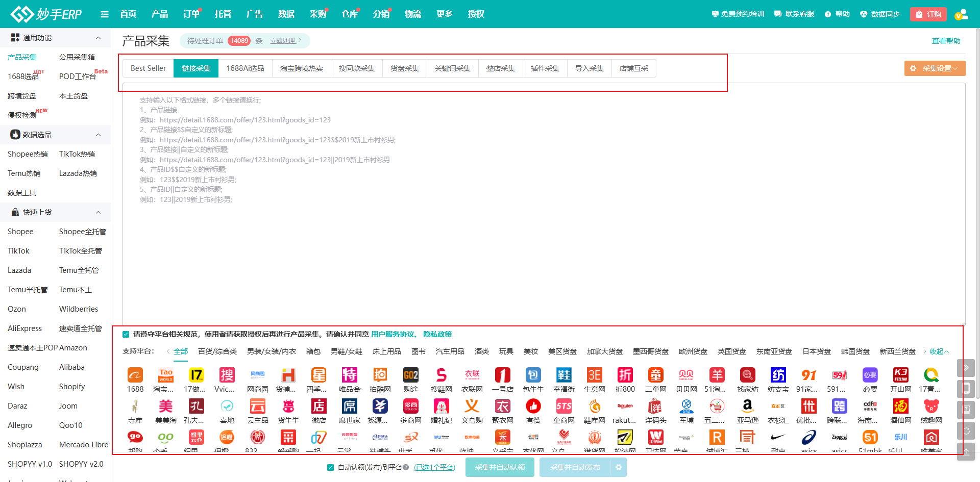Open the 隐私政策 link
The width and height of the screenshot is (980, 482).
point(437,335)
